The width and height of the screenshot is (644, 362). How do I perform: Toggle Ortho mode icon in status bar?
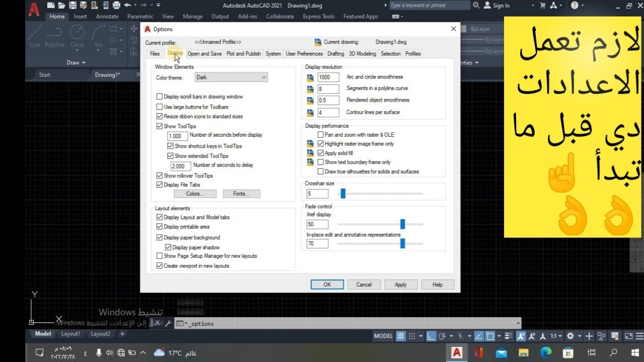pyautogui.click(x=432, y=336)
